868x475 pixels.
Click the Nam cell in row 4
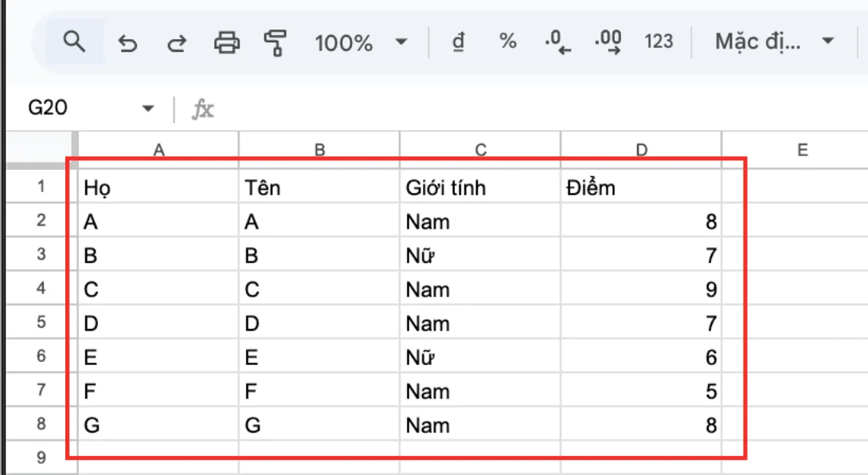click(480, 289)
